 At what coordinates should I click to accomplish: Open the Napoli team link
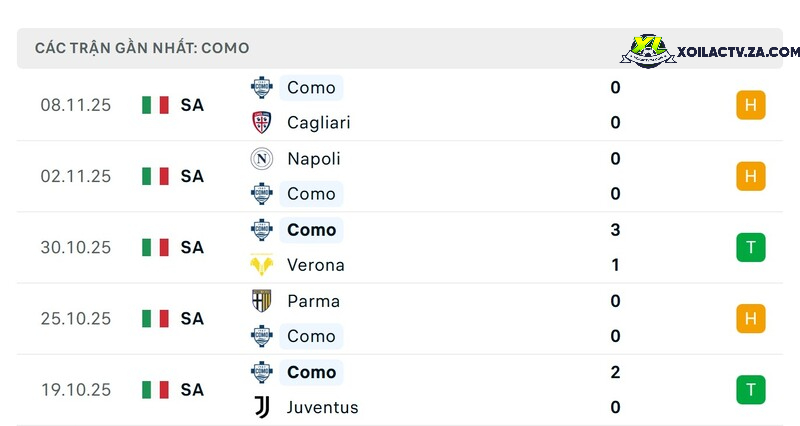coord(314,159)
